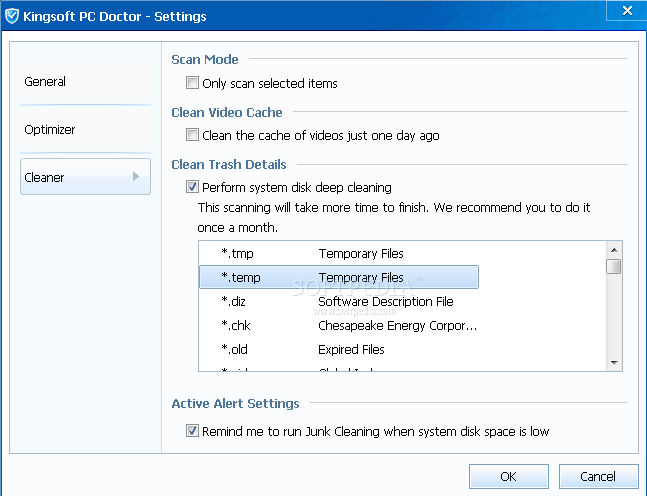Click the list scroll down arrow
This screenshot has height=496, width=647.
coord(614,363)
